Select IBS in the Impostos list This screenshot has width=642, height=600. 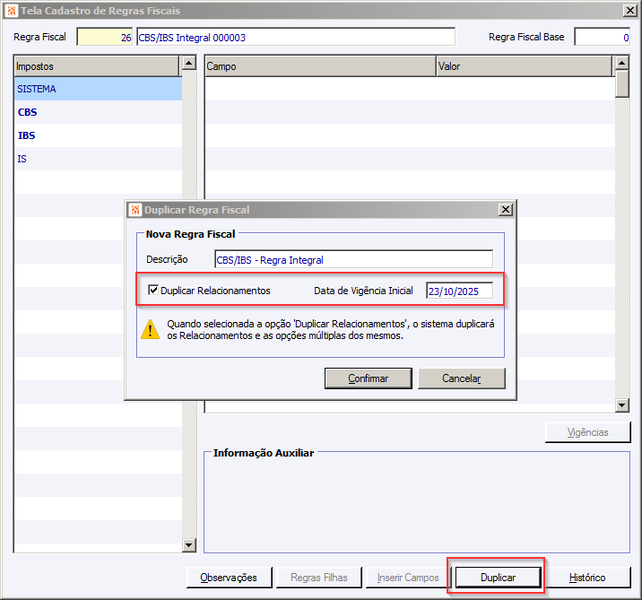[x=98, y=136]
